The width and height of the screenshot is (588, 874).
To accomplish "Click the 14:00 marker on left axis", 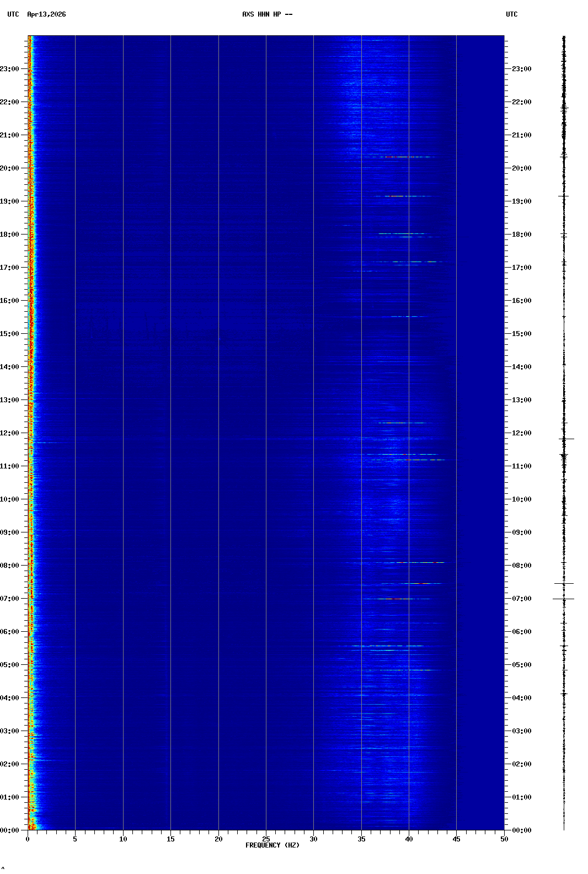I will (10, 367).
